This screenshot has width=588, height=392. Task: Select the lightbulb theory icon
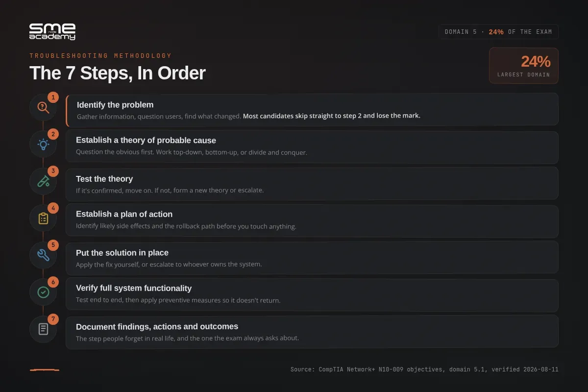(43, 144)
